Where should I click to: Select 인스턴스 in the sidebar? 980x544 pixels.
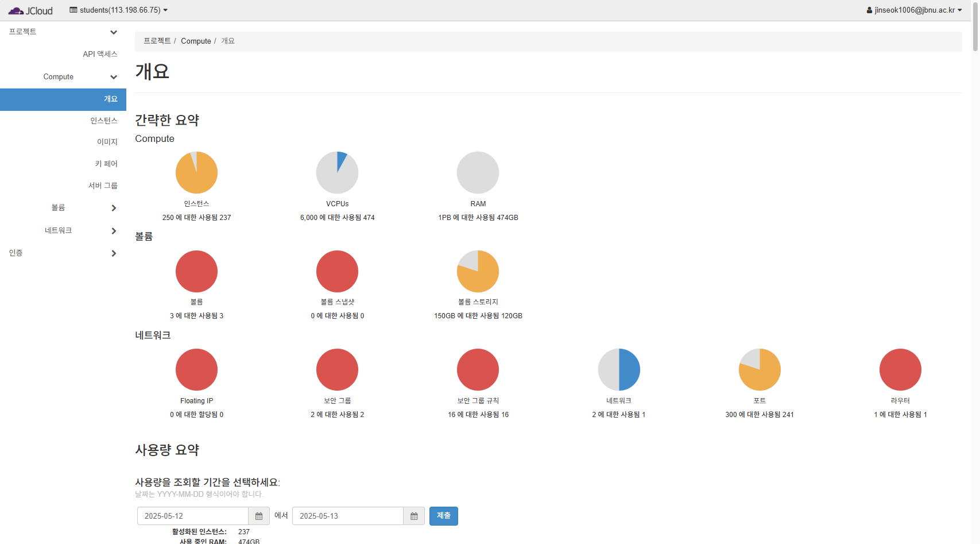(104, 121)
